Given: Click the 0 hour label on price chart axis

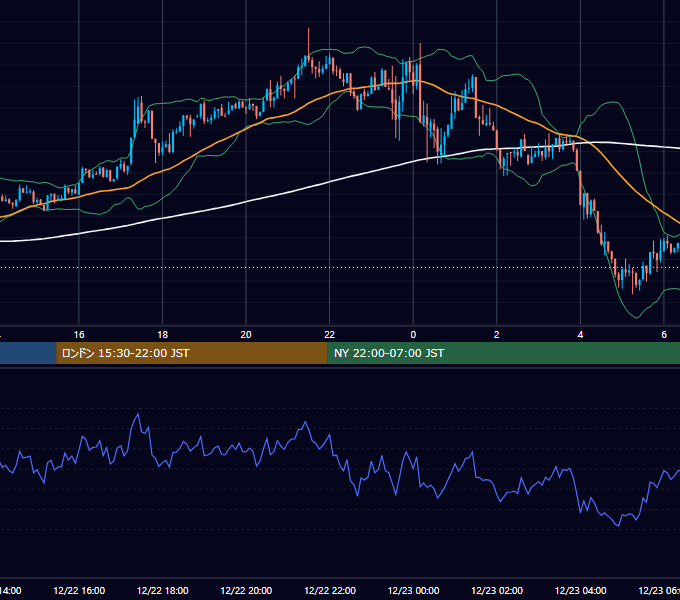Looking at the screenshot, I should [413, 335].
